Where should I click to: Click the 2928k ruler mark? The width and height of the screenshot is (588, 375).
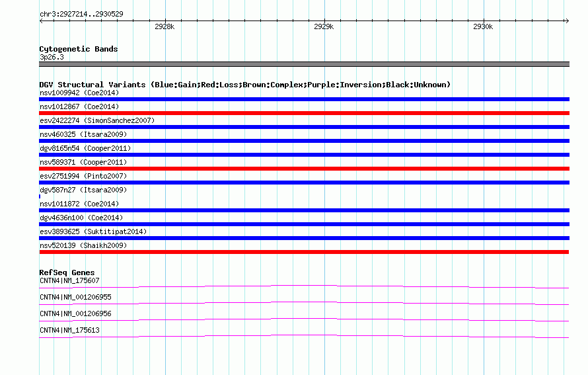165,26
